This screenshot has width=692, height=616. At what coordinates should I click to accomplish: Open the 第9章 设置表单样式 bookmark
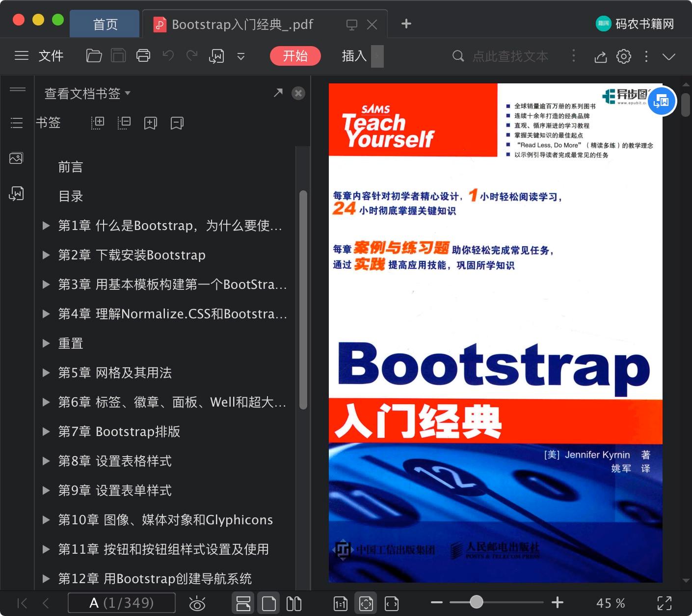115,490
